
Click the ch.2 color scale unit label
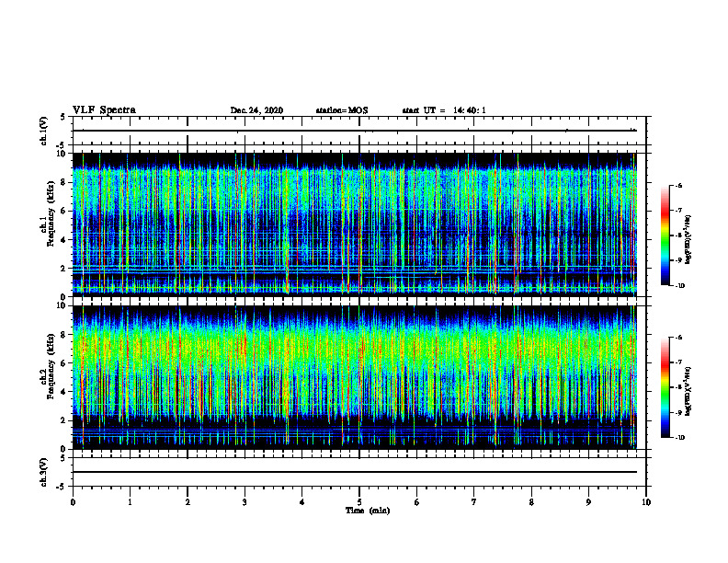[x=688, y=392]
